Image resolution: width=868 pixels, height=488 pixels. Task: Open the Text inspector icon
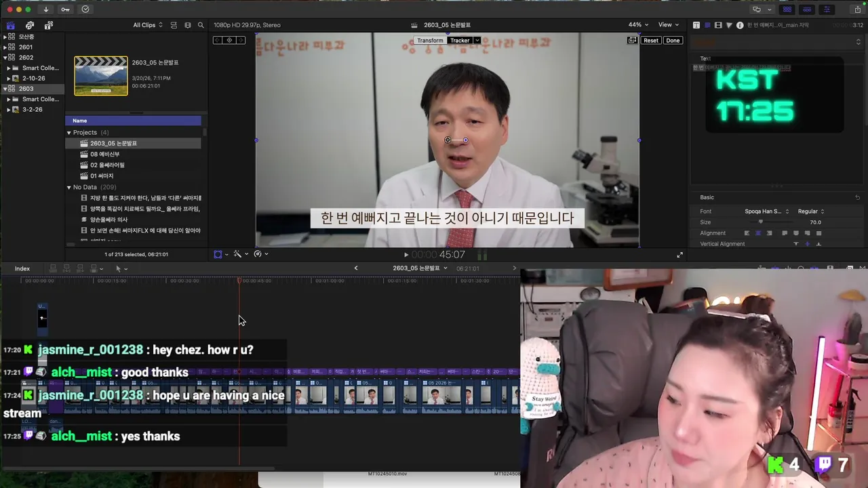pos(696,25)
